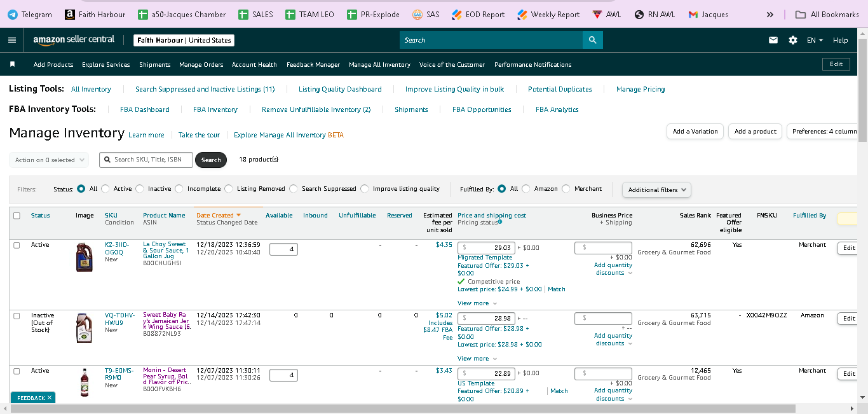The width and height of the screenshot is (868, 414).
Task: Select Fulfilled By Amazon radio
Action: [526, 189]
